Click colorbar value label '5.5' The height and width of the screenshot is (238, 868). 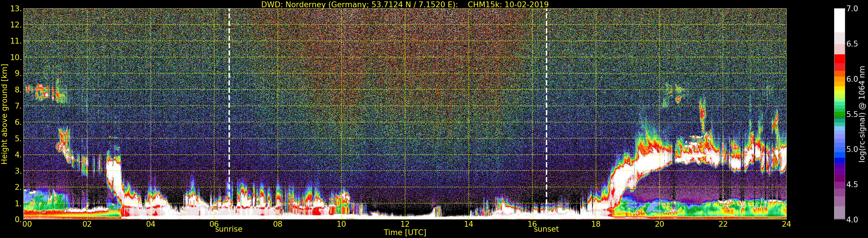pos(852,114)
